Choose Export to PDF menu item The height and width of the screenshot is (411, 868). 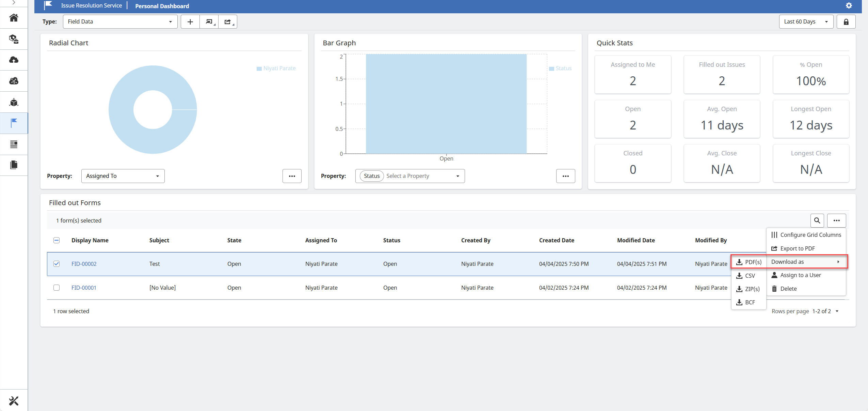click(806, 248)
